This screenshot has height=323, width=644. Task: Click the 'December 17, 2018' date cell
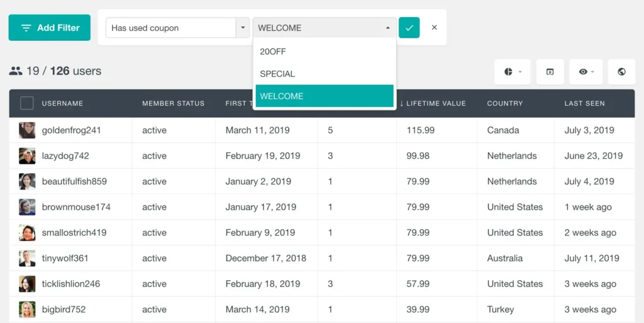coord(266,258)
